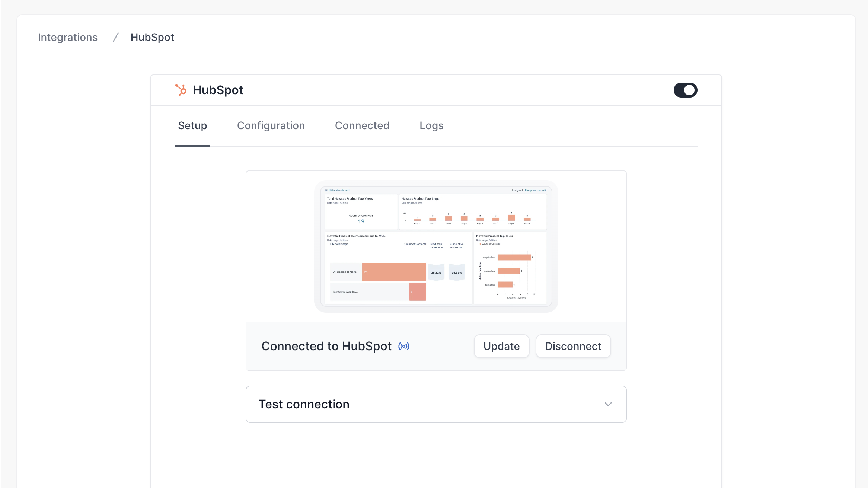Click the filter sliders icon in the dashboard preview
Image resolution: width=868 pixels, height=488 pixels.
[x=326, y=190]
